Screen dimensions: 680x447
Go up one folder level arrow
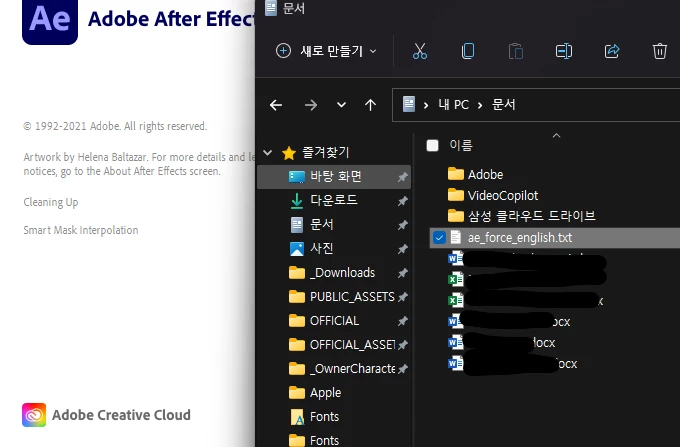coord(370,105)
